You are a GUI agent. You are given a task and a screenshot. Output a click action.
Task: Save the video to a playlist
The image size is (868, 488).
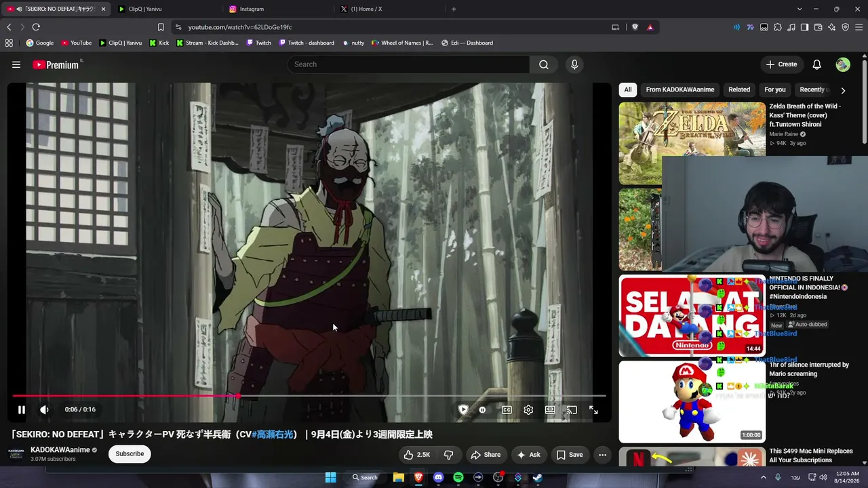[x=570, y=455]
